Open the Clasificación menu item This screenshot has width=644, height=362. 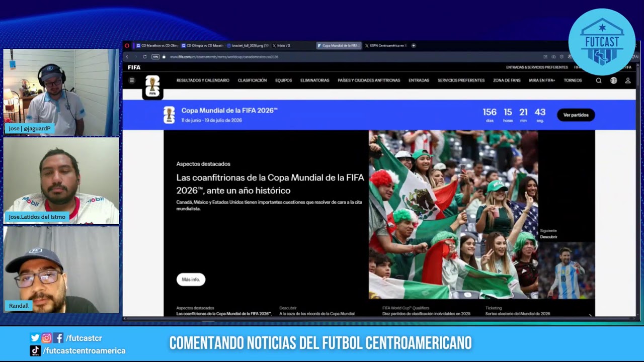pyautogui.click(x=252, y=80)
